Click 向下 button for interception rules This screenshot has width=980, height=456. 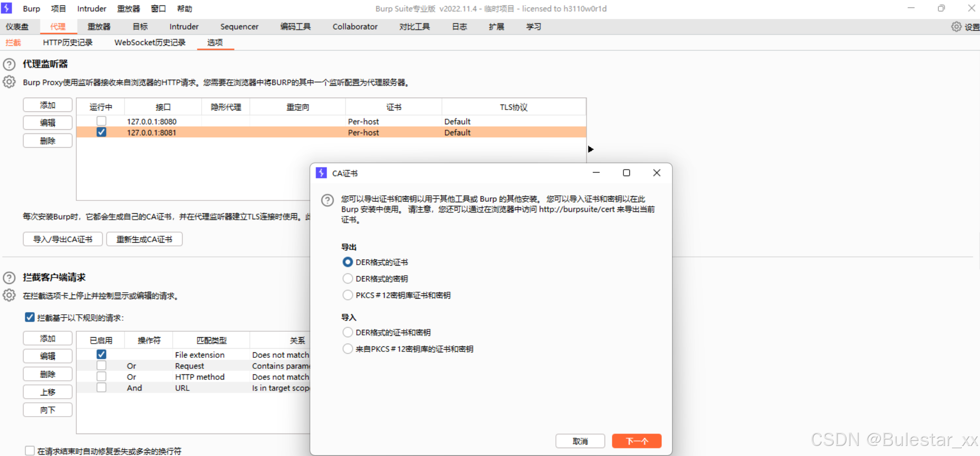click(x=48, y=410)
